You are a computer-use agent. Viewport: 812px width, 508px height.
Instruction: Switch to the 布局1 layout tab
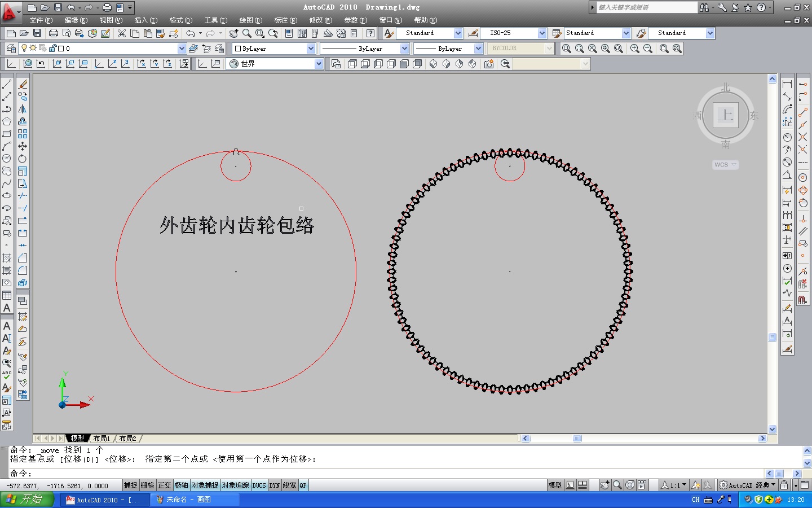(101, 438)
